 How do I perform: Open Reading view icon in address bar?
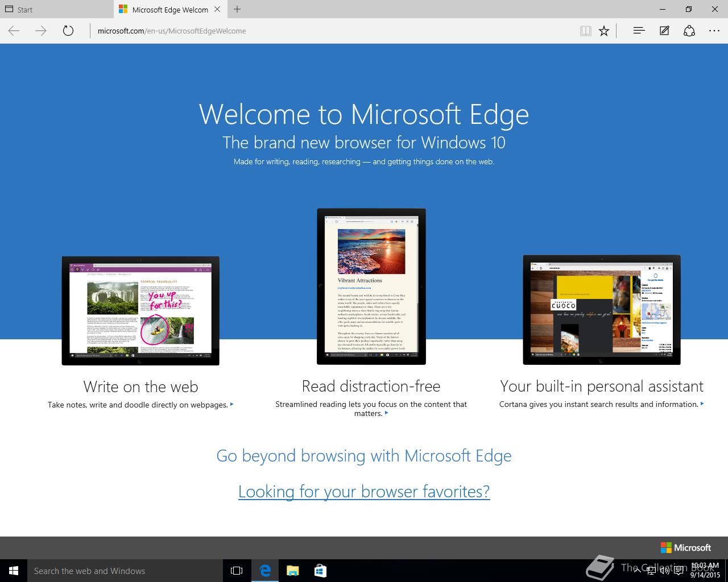(585, 31)
